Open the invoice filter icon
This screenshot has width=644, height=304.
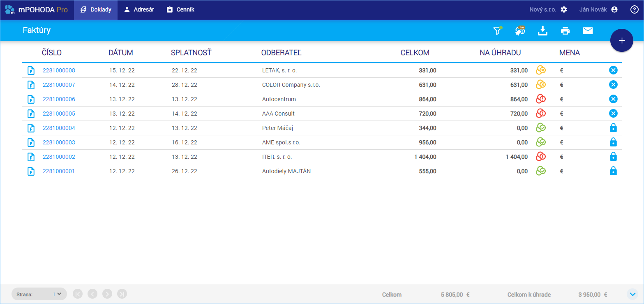(x=497, y=30)
